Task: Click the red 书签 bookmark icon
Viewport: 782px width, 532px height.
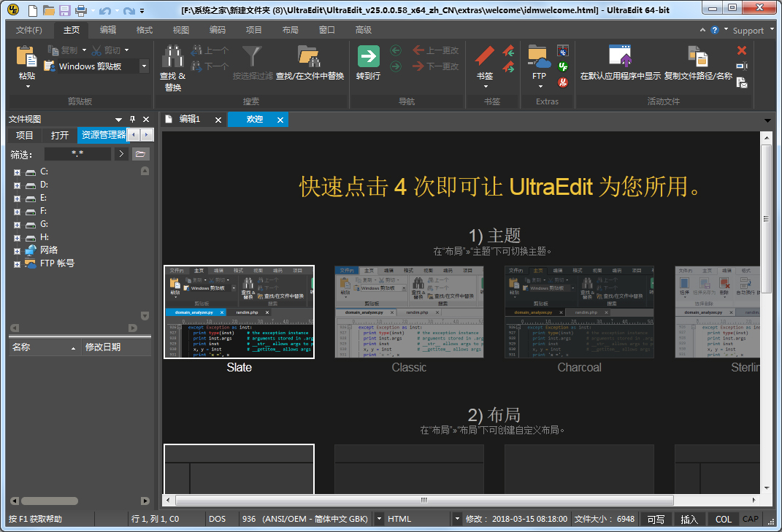Action: click(x=484, y=56)
